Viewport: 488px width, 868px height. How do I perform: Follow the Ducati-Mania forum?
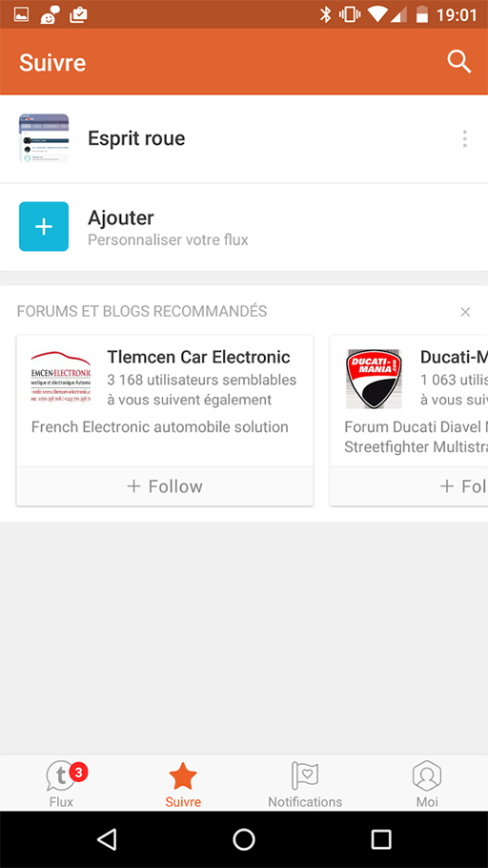click(x=409, y=486)
